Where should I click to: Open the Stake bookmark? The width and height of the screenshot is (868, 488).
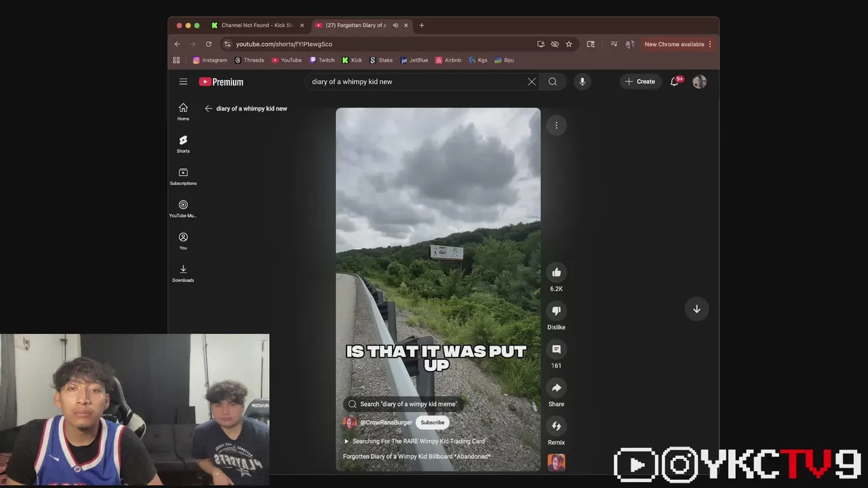(x=381, y=60)
